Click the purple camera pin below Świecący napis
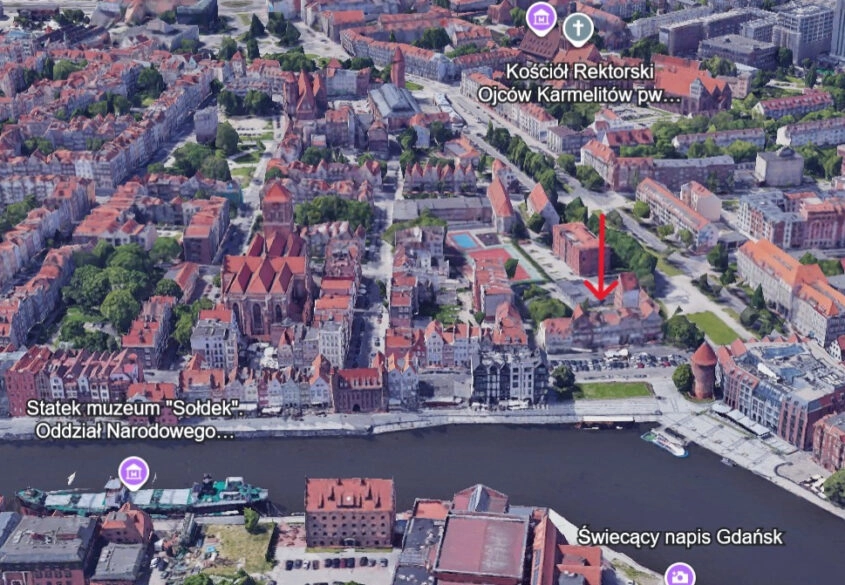Viewport: 845px width, 585px height. click(x=679, y=574)
